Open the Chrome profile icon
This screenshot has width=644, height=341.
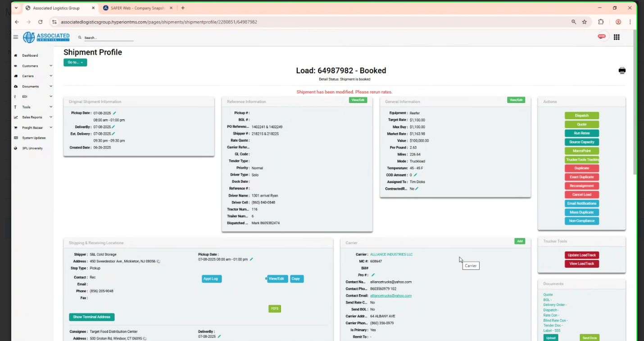click(x=618, y=22)
